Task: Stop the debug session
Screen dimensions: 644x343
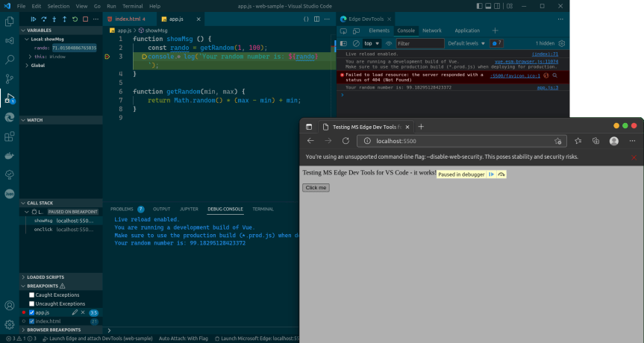Action: pyautogui.click(x=85, y=19)
